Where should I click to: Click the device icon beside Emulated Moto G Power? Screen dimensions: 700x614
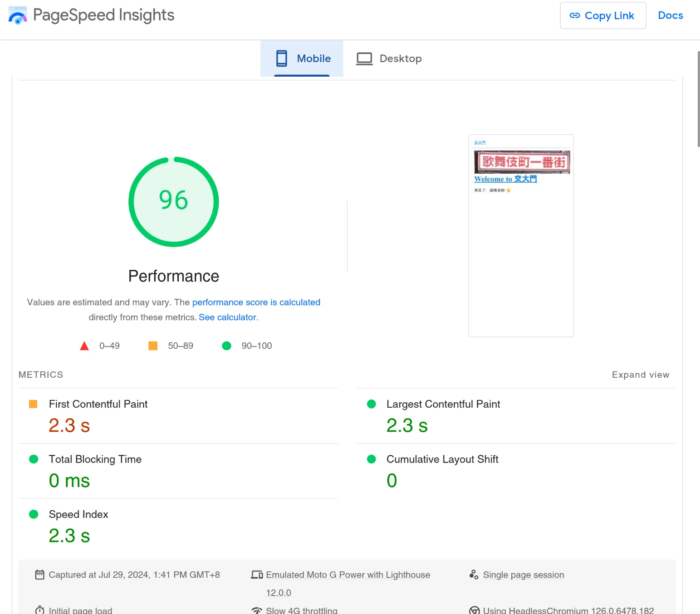coord(257,575)
